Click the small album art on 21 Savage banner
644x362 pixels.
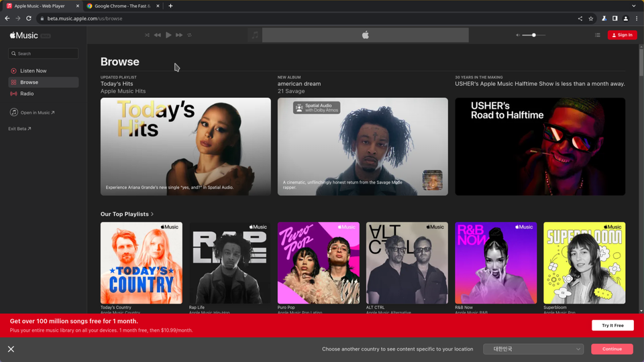coord(433,180)
